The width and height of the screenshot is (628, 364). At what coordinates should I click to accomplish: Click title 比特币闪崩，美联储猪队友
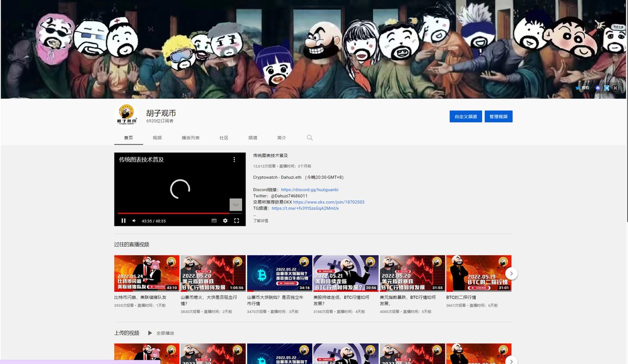click(x=140, y=297)
